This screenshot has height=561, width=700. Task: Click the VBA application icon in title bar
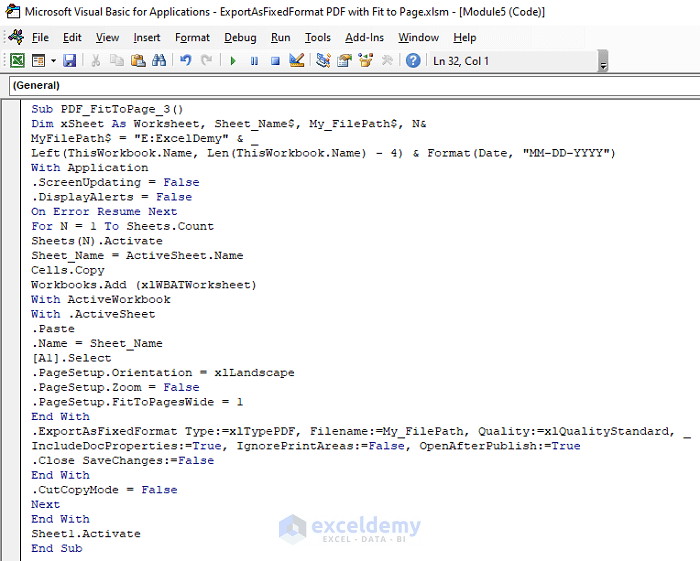point(13,11)
